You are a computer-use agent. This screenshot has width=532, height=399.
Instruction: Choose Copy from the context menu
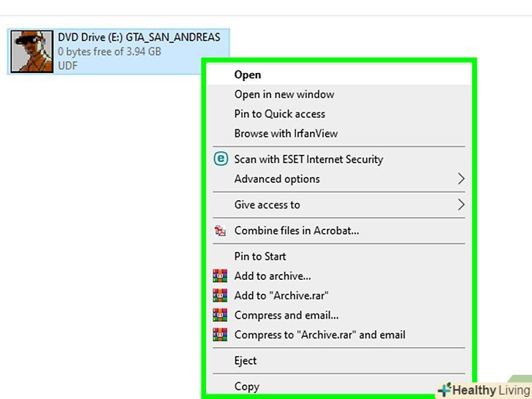point(339,387)
